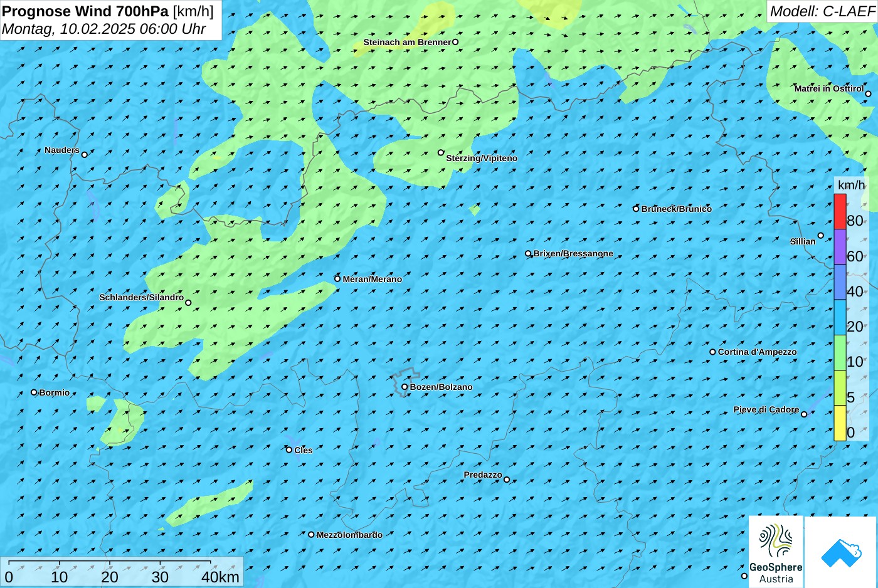The height and width of the screenshot is (588, 878).
Task: Click the Nauders location marker
Action: click(x=85, y=154)
